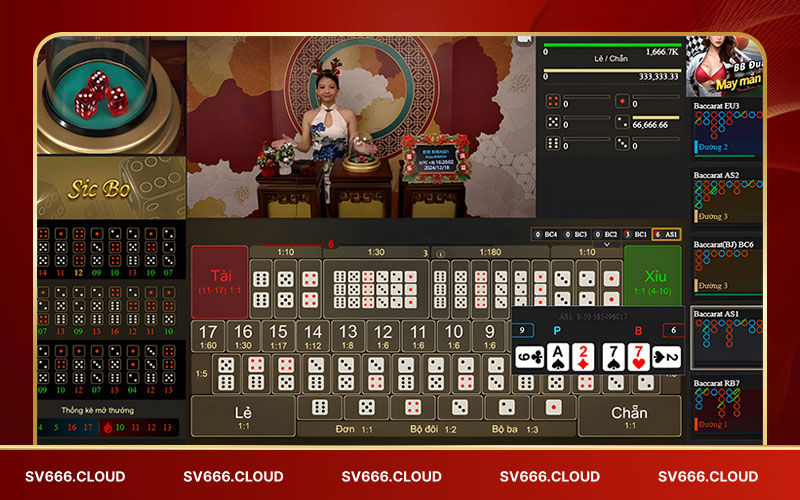This screenshot has height=500, width=800.
Task: Choose the two-six dice combination
Action: [406, 373]
